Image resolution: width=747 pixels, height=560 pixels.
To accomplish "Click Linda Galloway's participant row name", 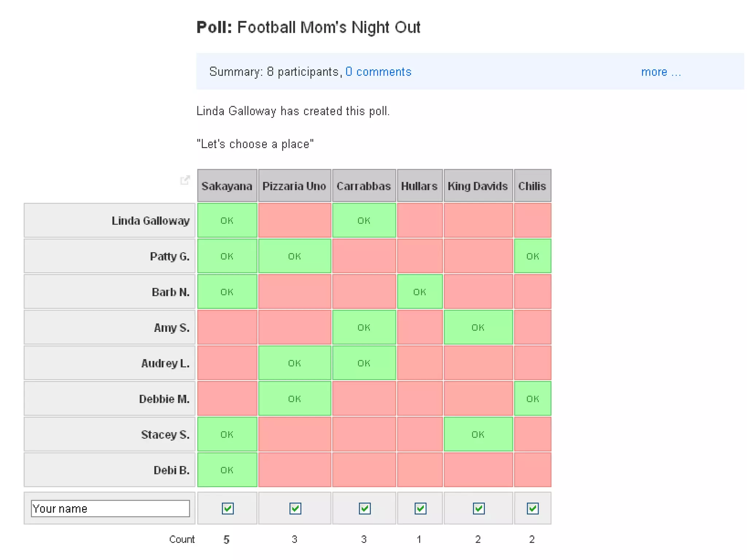I will 150,221.
